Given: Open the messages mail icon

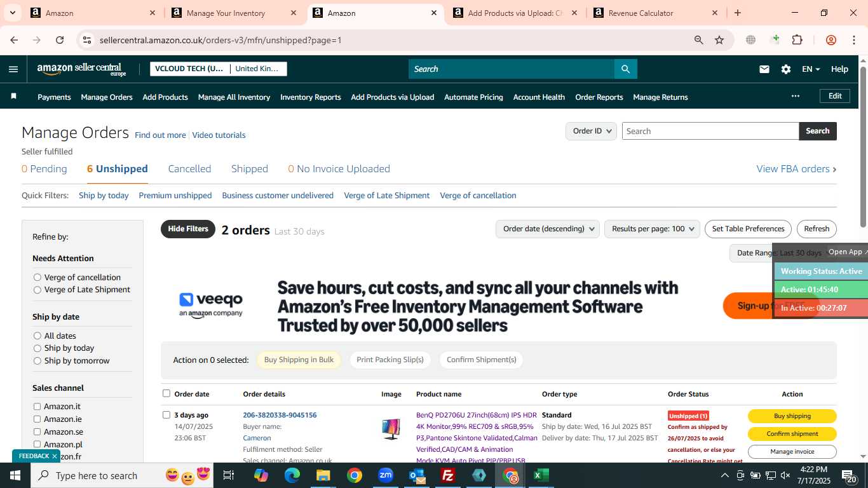Looking at the screenshot, I should [x=764, y=69].
